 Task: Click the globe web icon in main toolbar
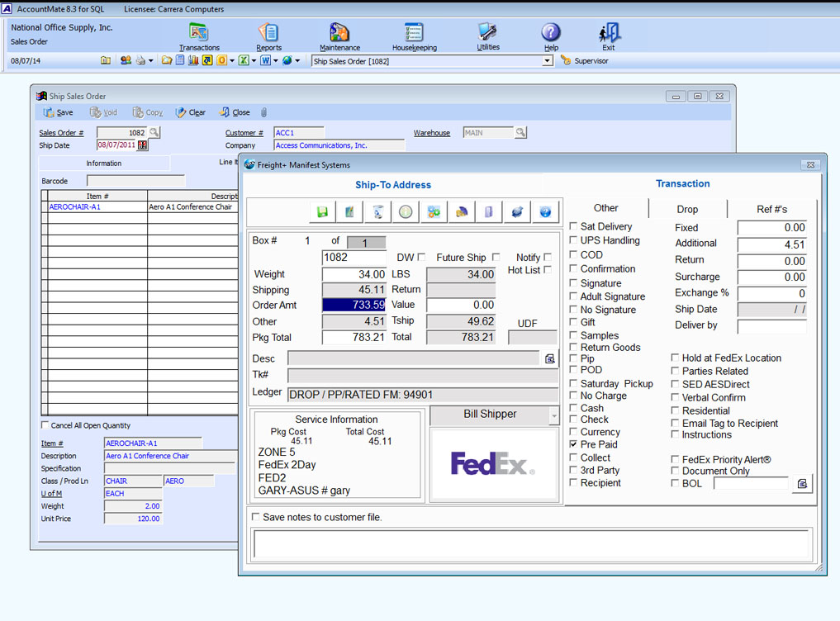coord(287,60)
